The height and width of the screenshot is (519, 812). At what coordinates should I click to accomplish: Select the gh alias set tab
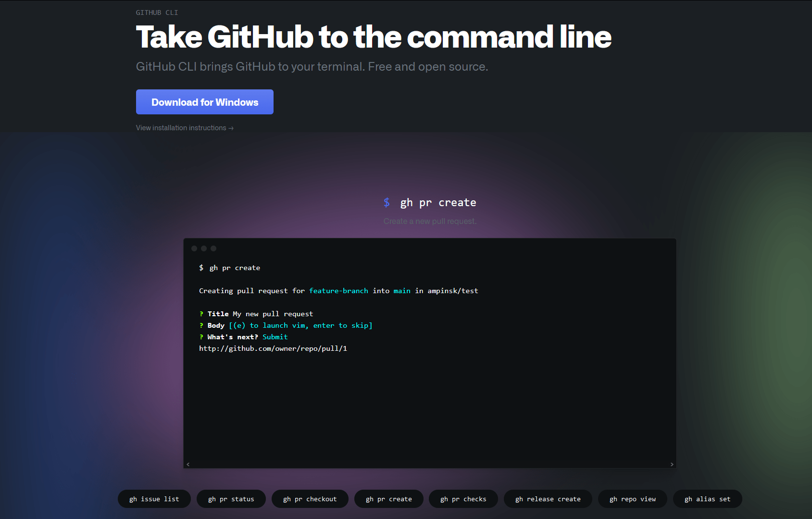tap(708, 499)
